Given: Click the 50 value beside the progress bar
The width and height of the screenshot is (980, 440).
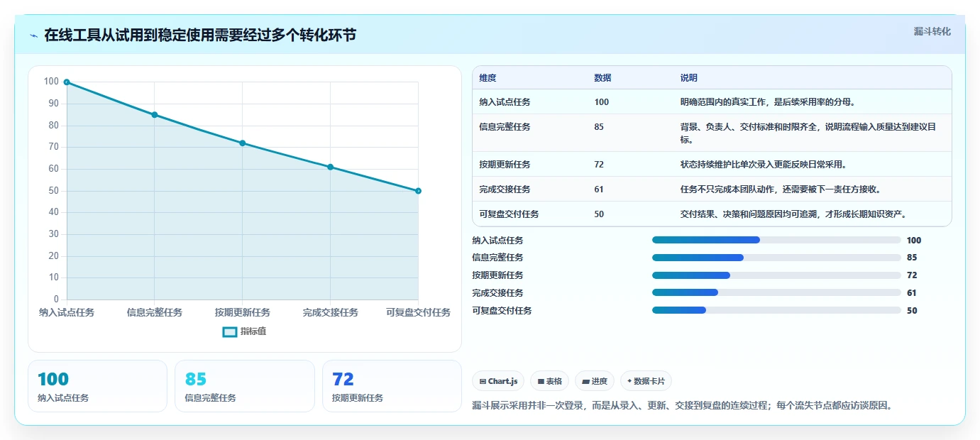Looking at the screenshot, I should coord(912,311).
